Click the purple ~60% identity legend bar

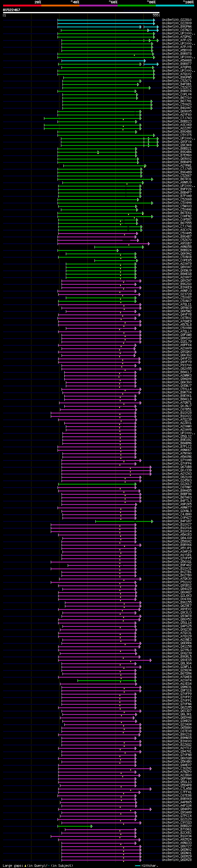tap(98, 6)
